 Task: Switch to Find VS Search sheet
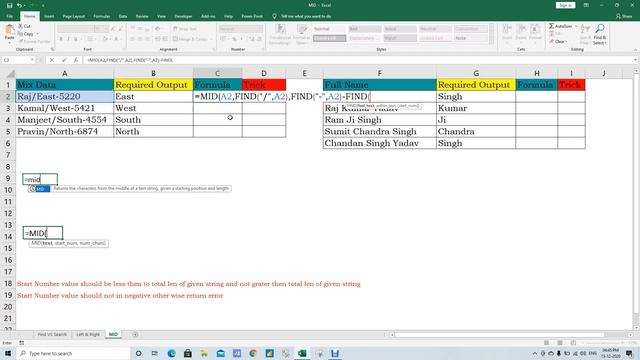(52, 334)
